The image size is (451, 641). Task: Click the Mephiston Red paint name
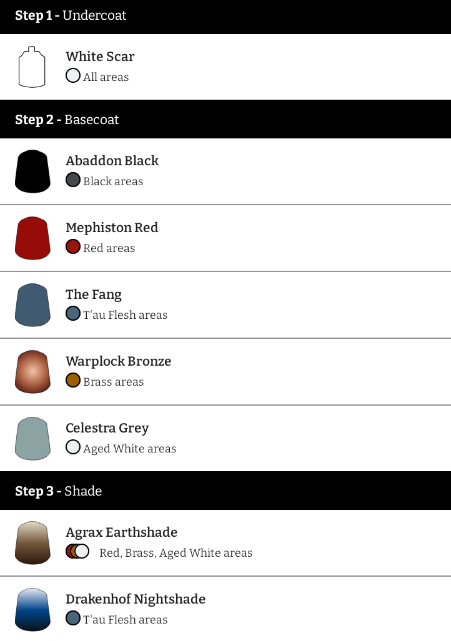112,227
